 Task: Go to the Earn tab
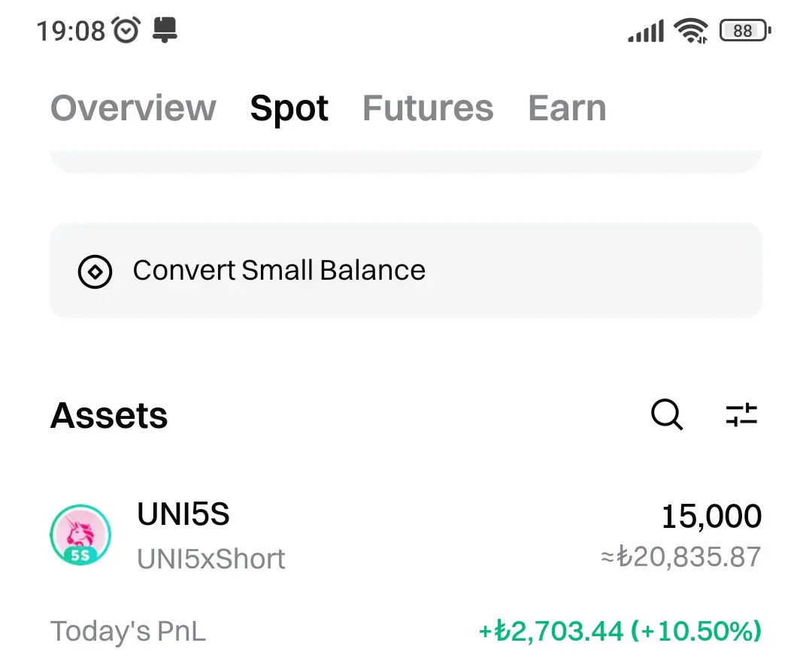[x=567, y=108]
